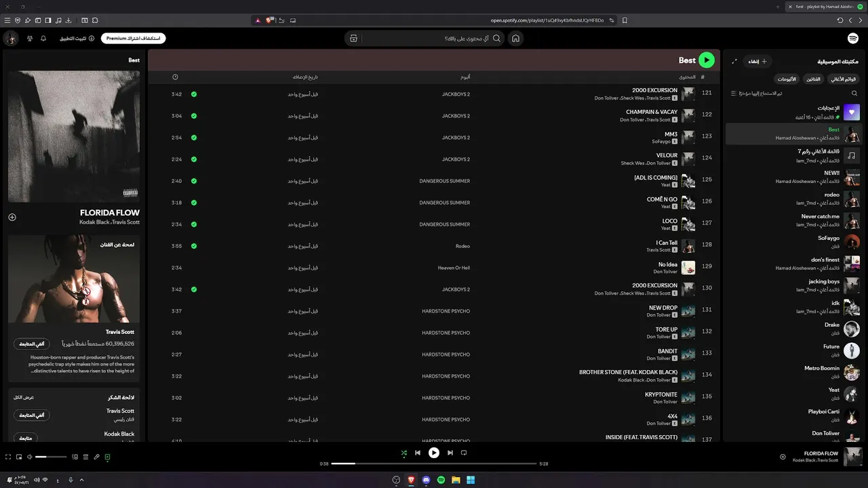Viewport: 868px width, 488px height.
Task: Toggle saved checkmark on MM3 row
Action: click(x=194, y=138)
